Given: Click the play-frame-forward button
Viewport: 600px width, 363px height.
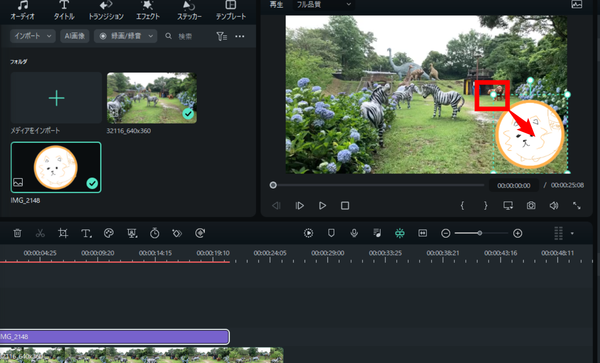Looking at the screenshot, I should pos(299,206).
